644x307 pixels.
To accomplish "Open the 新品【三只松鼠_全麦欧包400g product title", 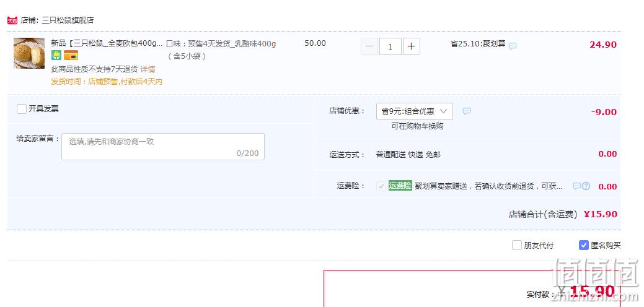I will coord(107,43).
